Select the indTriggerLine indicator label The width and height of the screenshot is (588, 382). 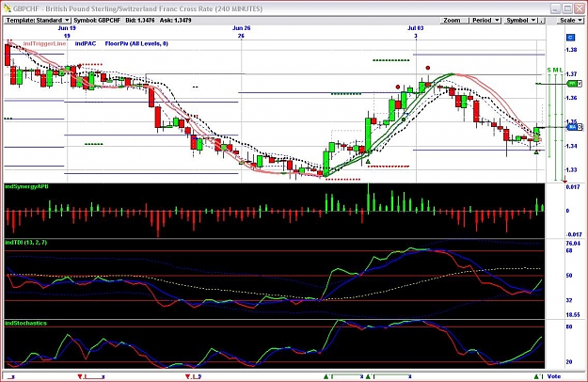[44, 43]
